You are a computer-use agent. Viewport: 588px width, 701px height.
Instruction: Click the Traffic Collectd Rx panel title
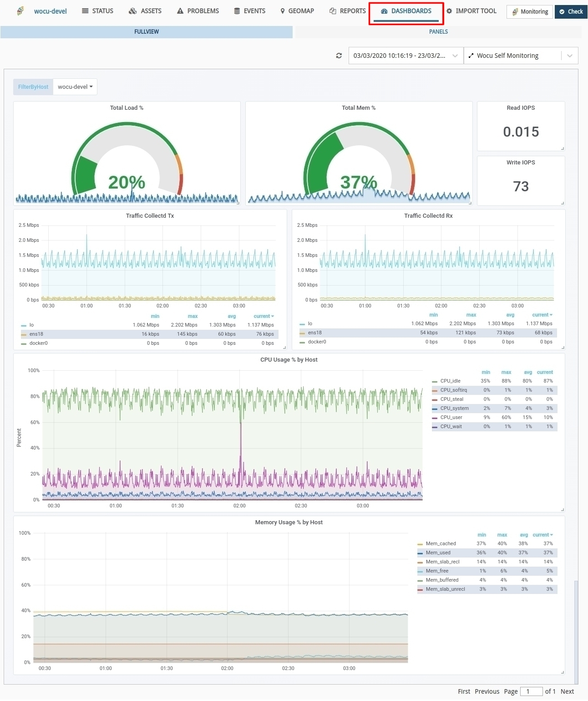(x=428, y=216)
